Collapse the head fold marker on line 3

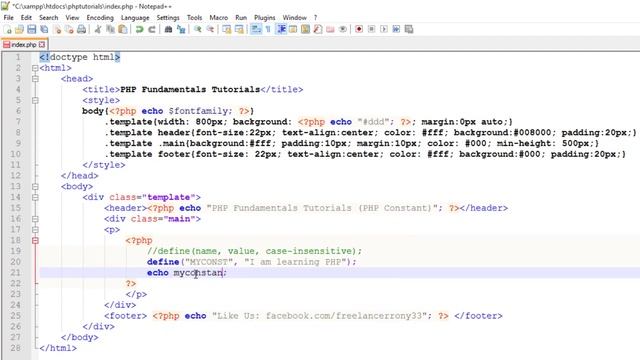pyautogui.click(x=35, y=79)
